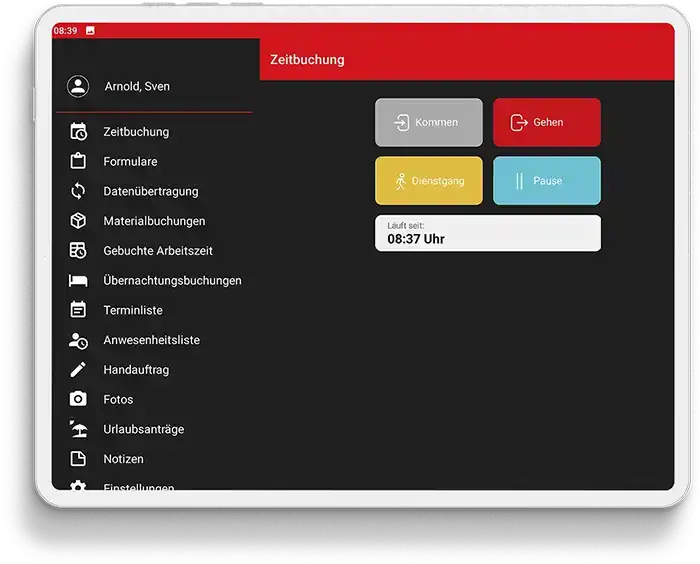Click the Fotos camera icon

[78, 399]
